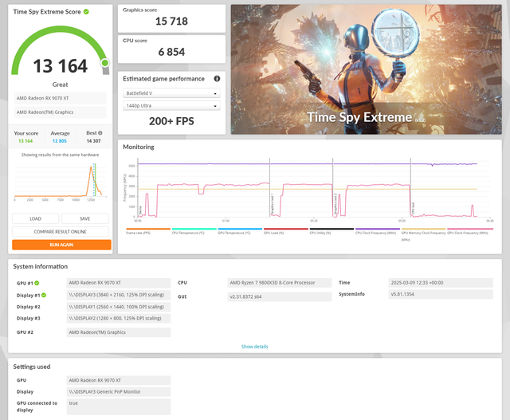
Task: Select the DISPLAY3 3840 × 2160 field
Action: 119,295
